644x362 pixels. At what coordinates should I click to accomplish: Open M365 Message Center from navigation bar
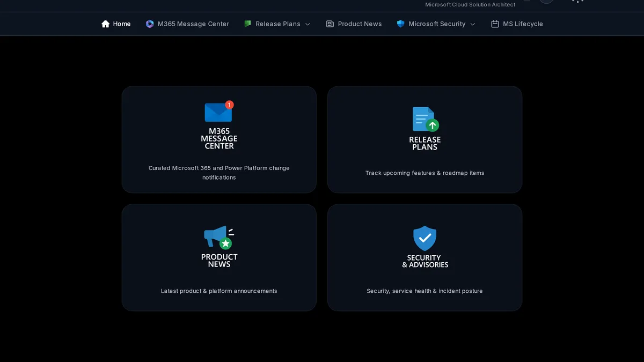[187, 24]
